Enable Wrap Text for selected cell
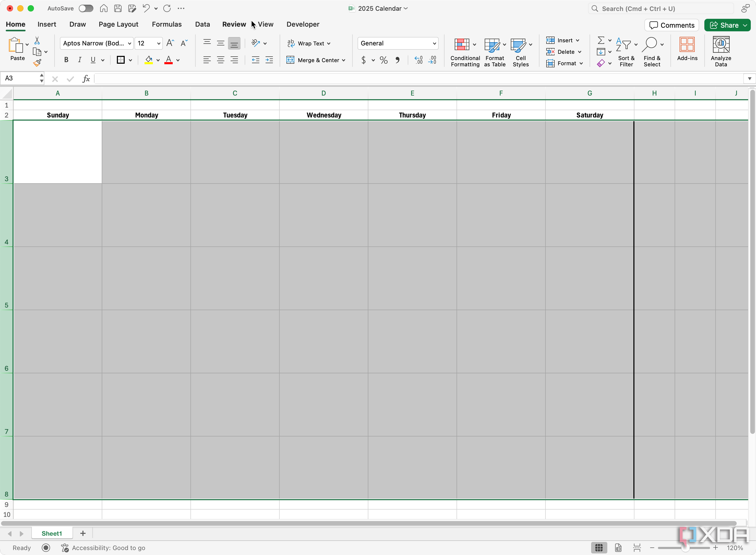 click(309, 43)
